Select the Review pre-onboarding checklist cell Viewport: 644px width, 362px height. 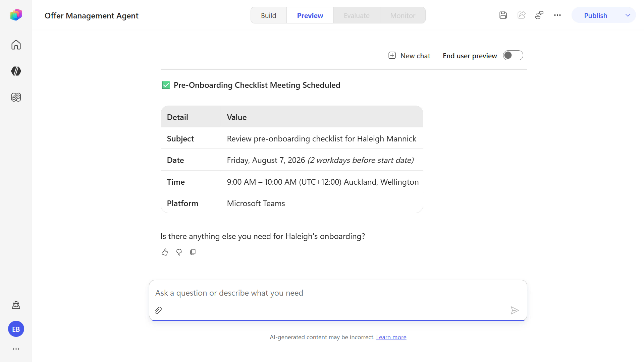(322, 138)
